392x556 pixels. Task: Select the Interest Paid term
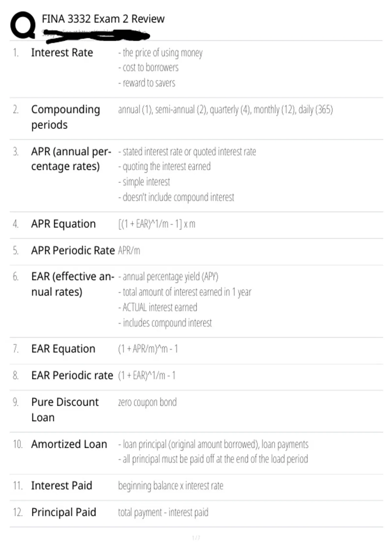[62, 485]
